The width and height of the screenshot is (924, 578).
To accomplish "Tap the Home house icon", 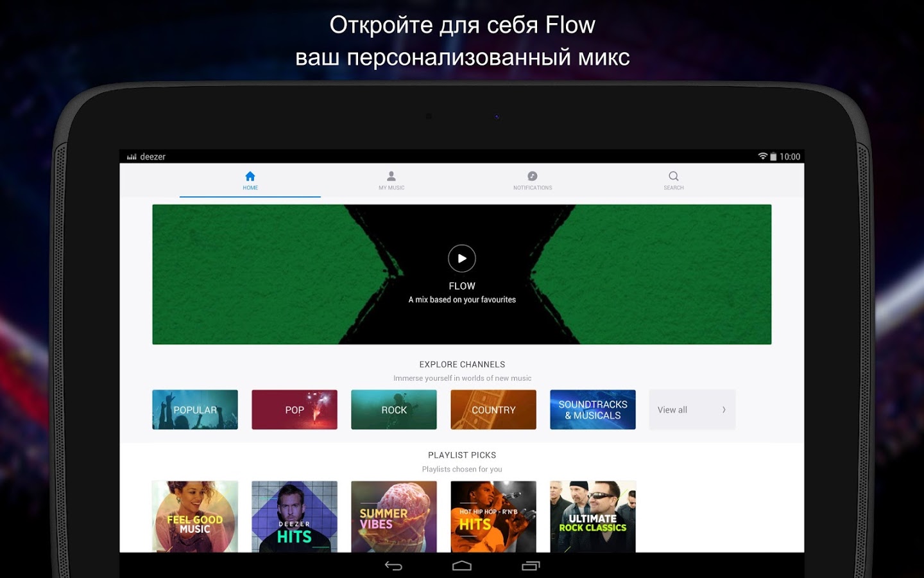I will 250,176.
